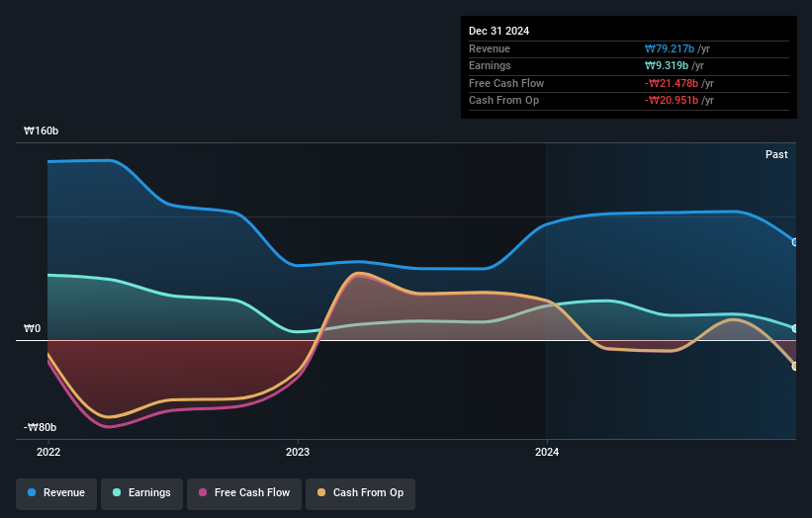Click the Dec 31 2024 tooltip date
Image resolution: width=812 pixels, height=518 pixels.
498,31
